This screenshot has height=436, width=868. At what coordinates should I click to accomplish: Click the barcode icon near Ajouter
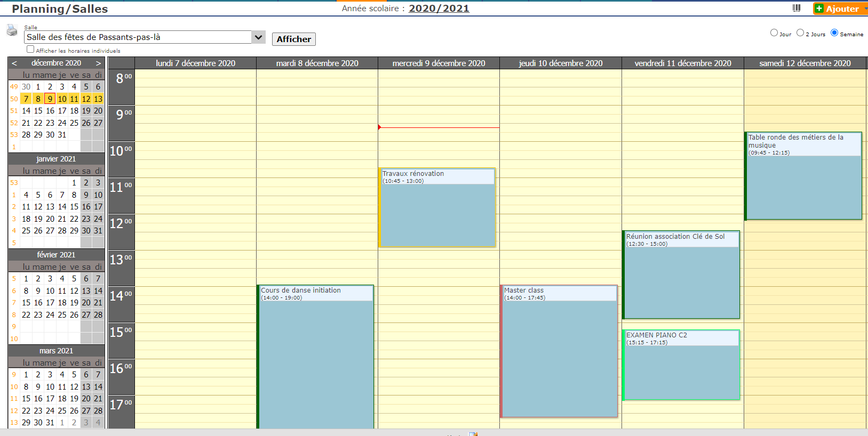pyautogui.click(x=797, y=8)
